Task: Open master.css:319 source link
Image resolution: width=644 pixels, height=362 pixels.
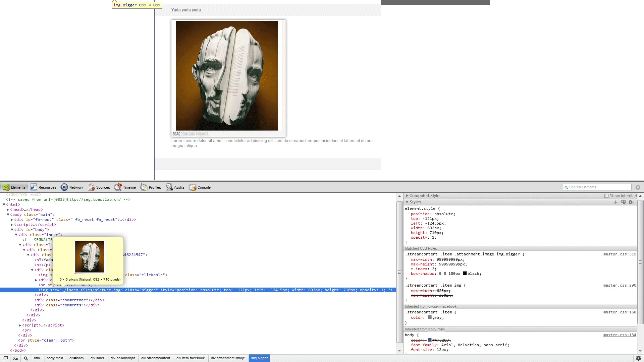Action: (619, 254)
